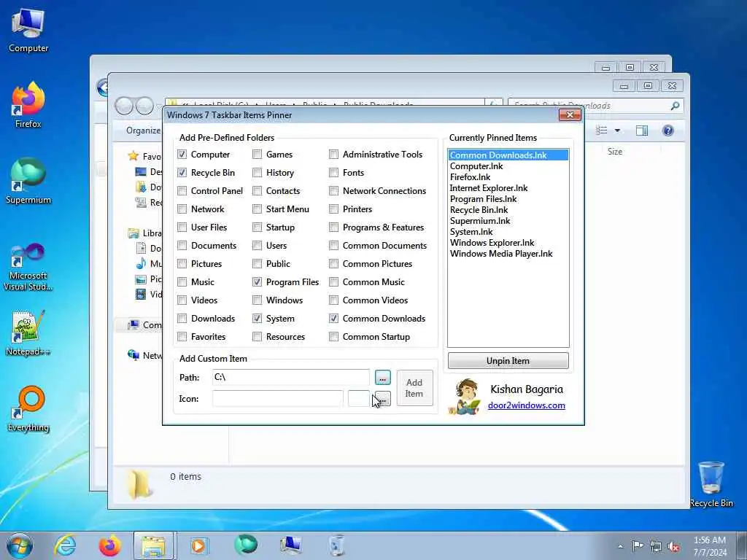Select Firefox.lnk in pinned list

click(x=508, y=177)
